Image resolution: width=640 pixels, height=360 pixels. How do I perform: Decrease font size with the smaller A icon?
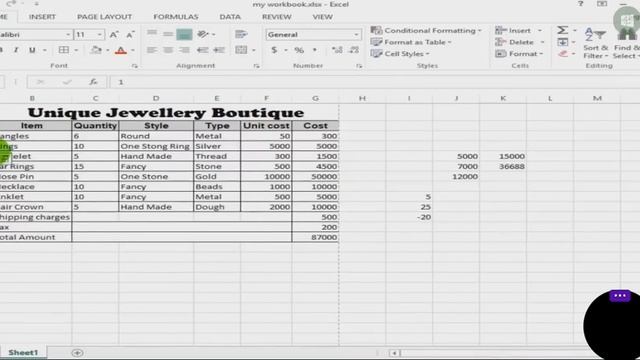click(x=130, y=35)
